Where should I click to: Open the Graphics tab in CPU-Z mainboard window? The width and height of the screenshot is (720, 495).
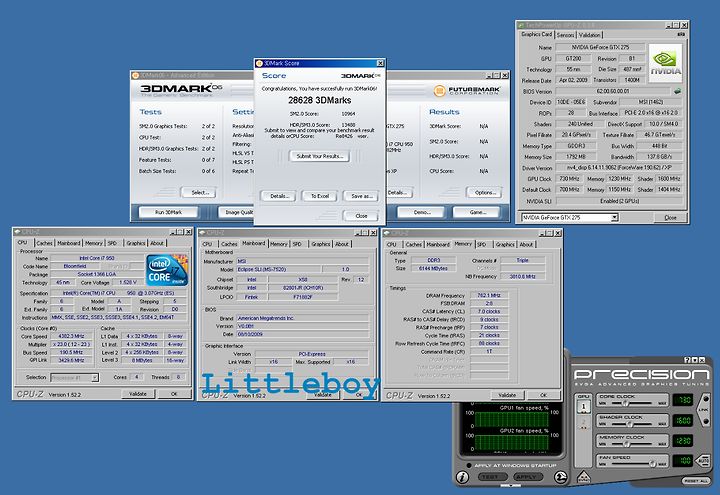coord(321,244)
